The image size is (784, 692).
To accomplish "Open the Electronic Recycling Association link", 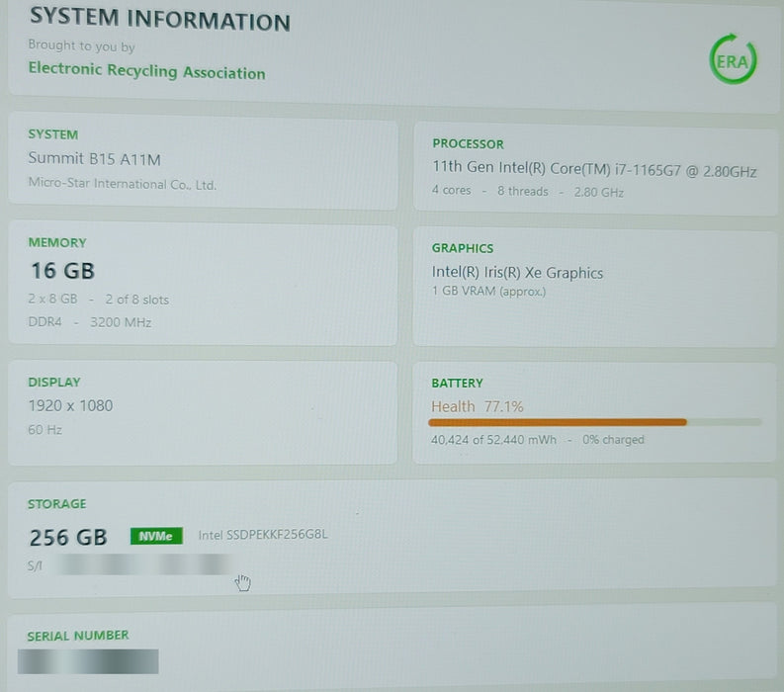I will [x=146, y=70].
